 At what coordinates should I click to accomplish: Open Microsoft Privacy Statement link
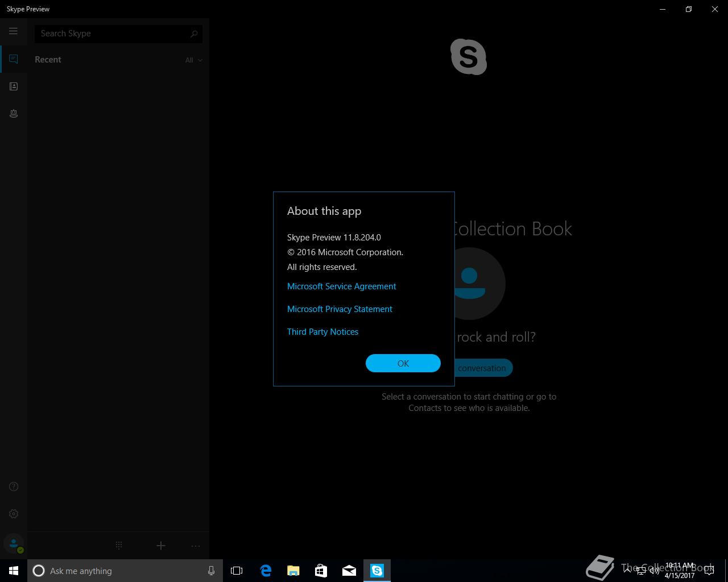coord(340,309)
